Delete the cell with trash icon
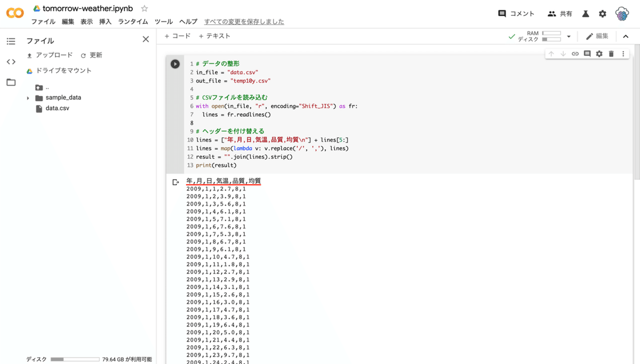 pos(611,54)
